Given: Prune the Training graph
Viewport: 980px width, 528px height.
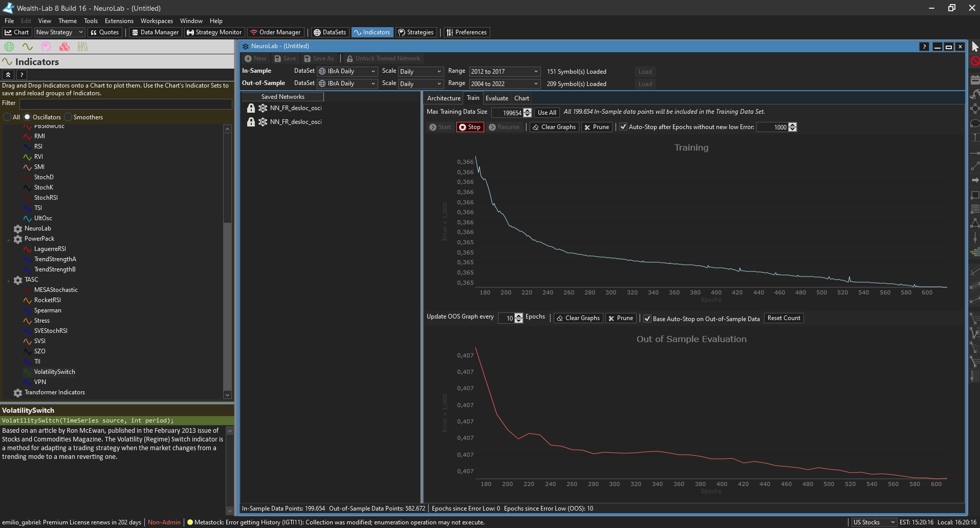Looking at the screenshot, I should [x=597, y=127].
